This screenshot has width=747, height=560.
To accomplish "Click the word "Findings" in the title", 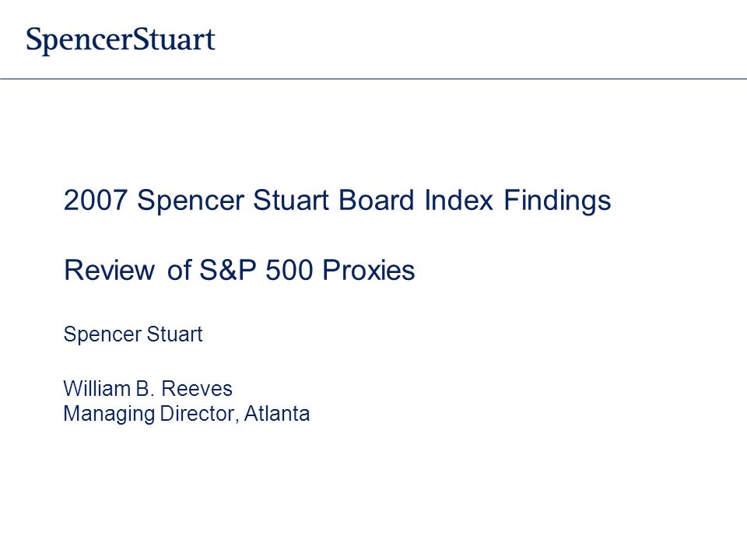I will coord(557,201).
